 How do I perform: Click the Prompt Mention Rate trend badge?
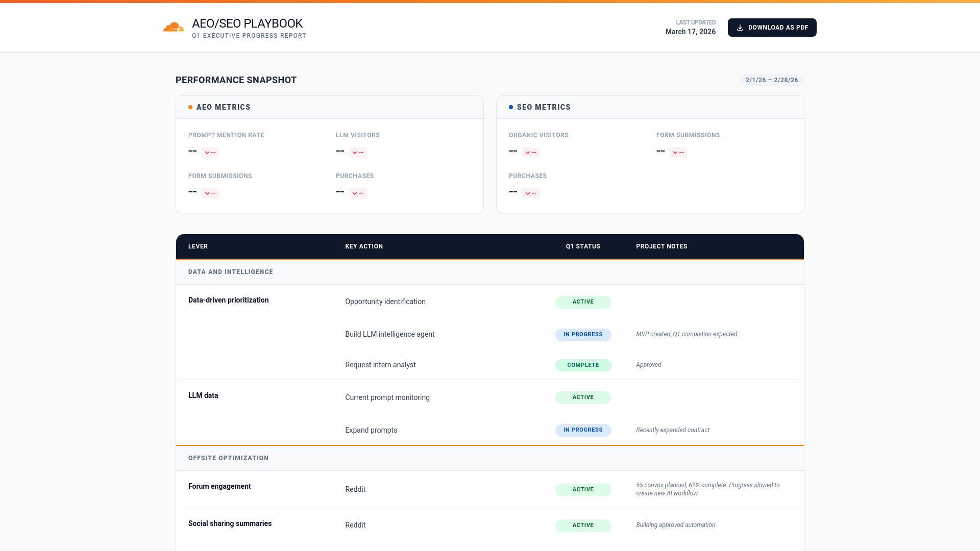[x=210, y=152]
